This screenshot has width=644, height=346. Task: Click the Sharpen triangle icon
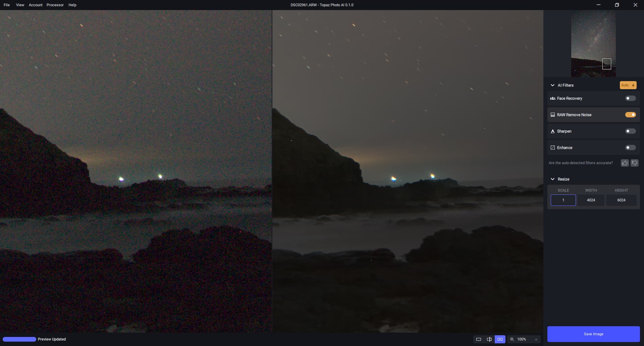[553, 131]
